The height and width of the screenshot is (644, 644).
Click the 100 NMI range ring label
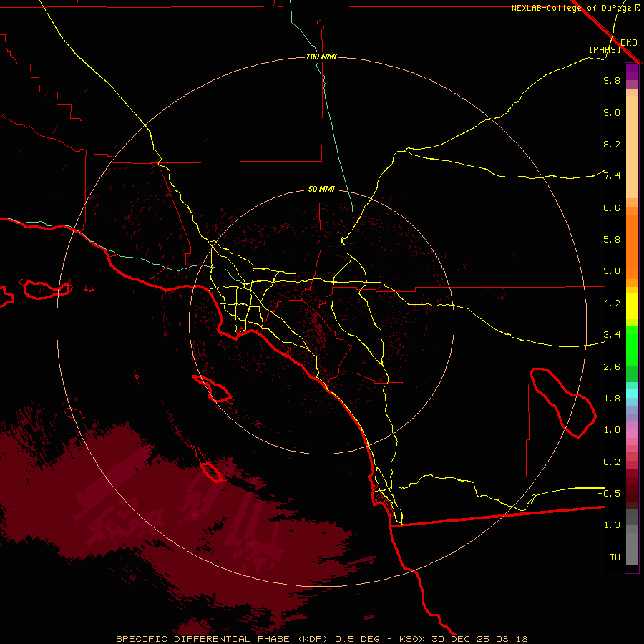tap(321, 57)
